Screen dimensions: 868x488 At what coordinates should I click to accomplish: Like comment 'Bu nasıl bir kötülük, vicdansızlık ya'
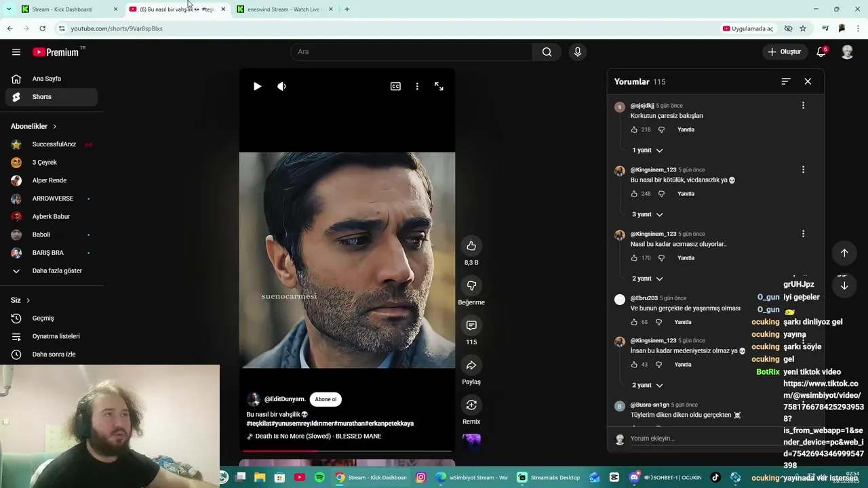tap(634, 194)
